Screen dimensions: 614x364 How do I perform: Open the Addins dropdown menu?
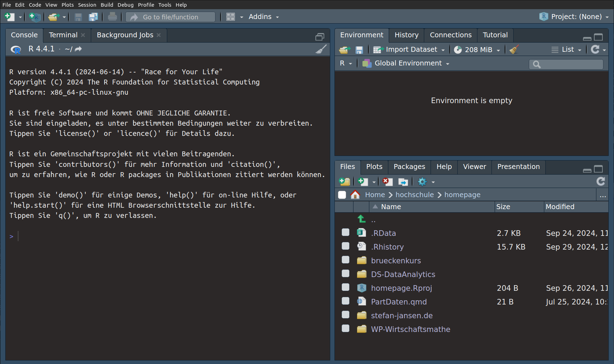click(x=263, y=17)
